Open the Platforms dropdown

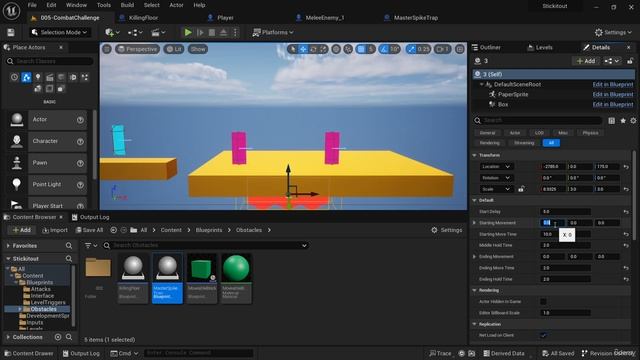(273, 32)
